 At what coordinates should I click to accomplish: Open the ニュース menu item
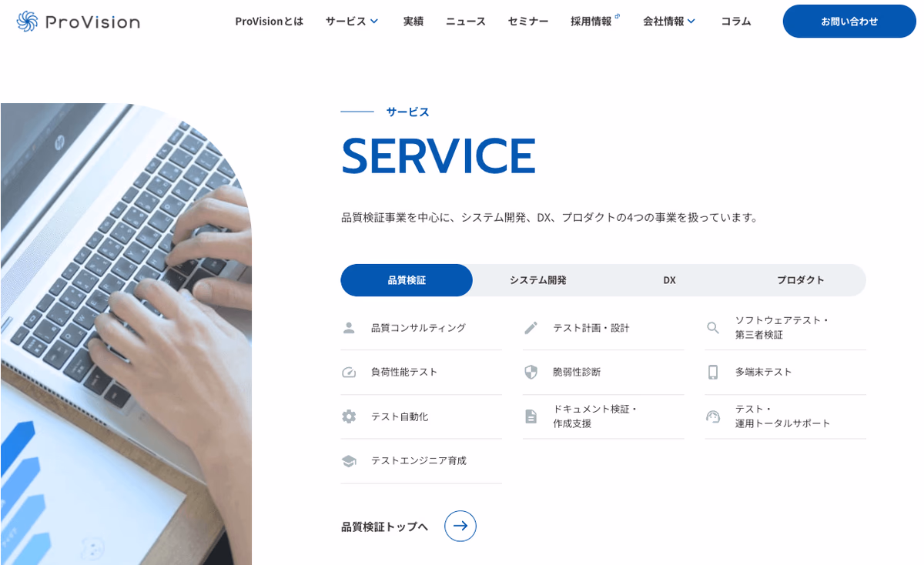466,22
